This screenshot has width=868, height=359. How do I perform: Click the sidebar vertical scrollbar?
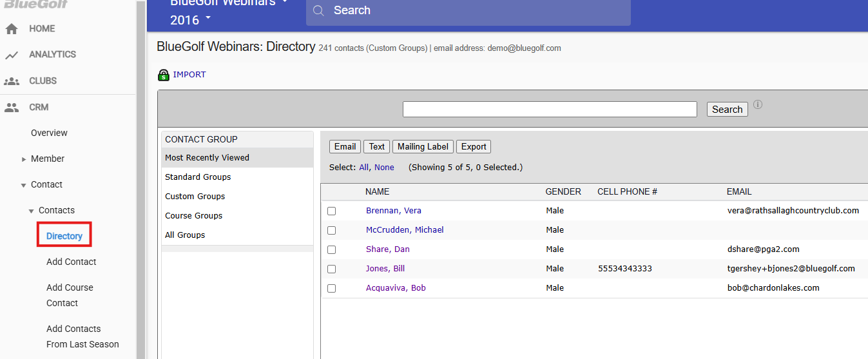140,179
